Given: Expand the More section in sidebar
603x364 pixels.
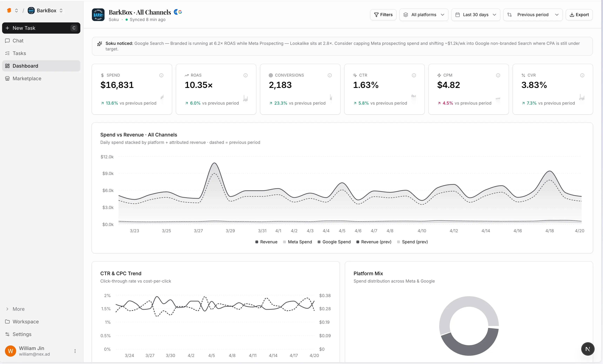Looking at the screenshot, I should click(18, 309).
